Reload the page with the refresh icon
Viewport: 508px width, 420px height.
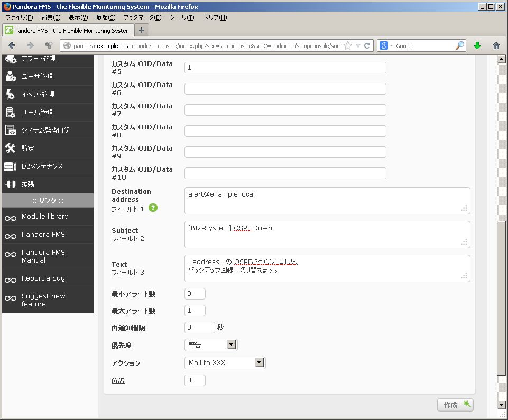point(367,45)
